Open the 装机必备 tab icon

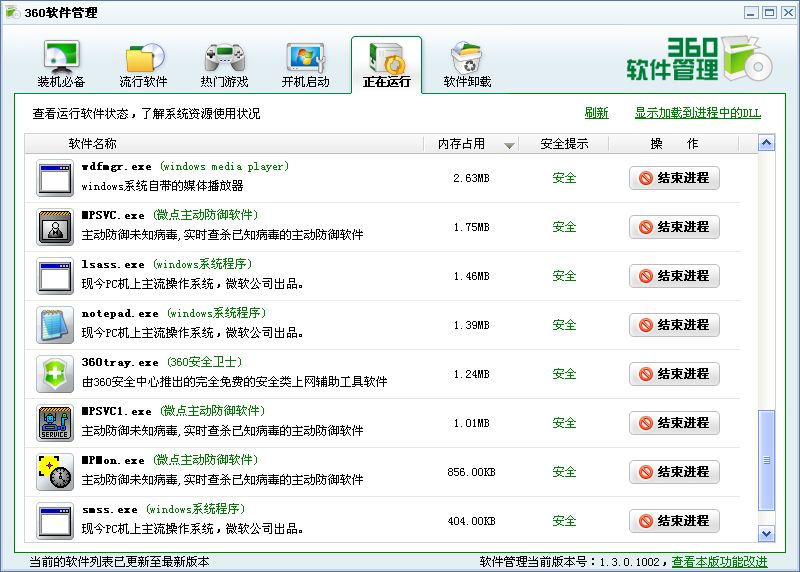tap(61, 57)
